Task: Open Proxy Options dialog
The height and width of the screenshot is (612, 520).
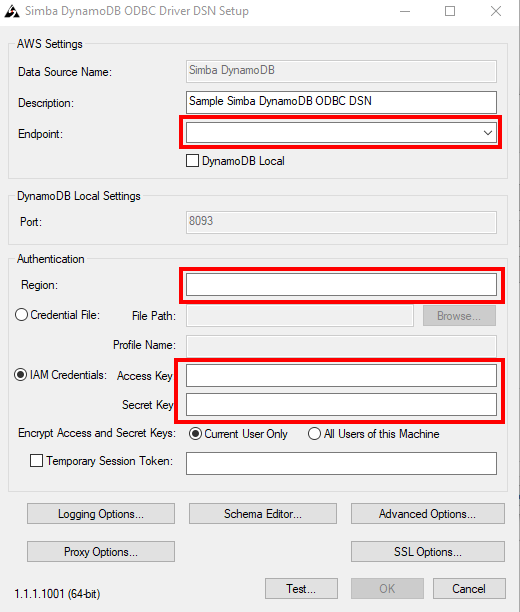Action: pyautogui.click(x=101, y=552)
